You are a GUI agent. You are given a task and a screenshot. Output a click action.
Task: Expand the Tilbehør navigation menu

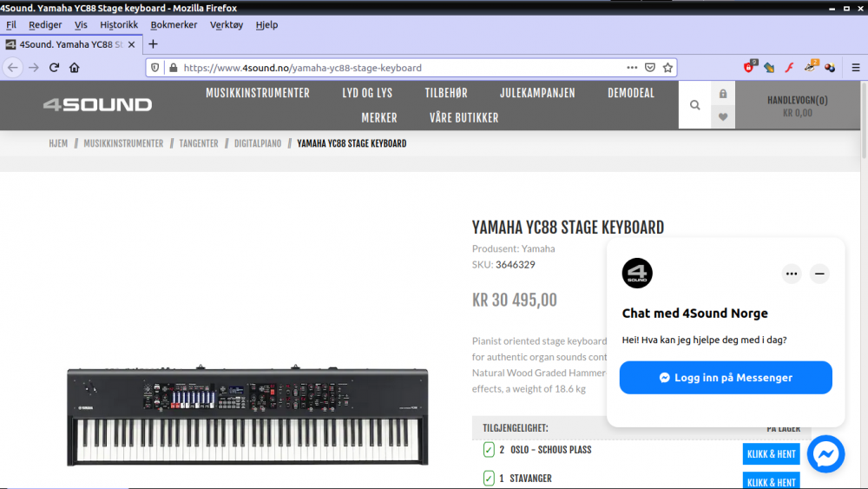pos(446,93)
